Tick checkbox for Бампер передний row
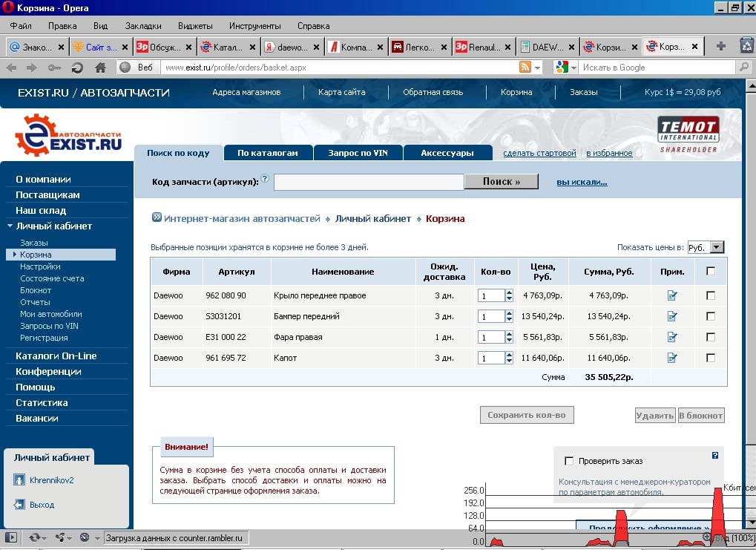Screen dimensions: 756x550 click(x=711, y=316)
